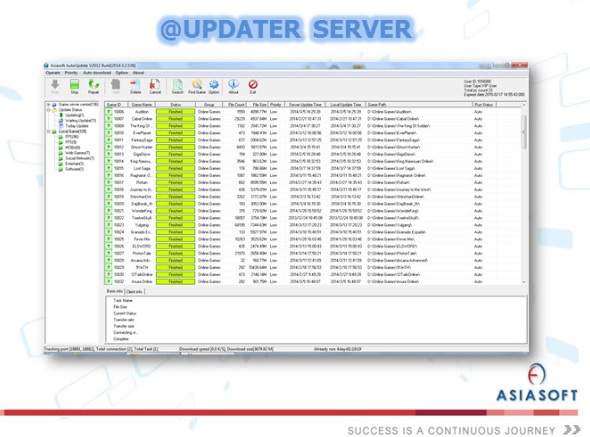Collapse the Update Status tree node

[x=49, y=110]
